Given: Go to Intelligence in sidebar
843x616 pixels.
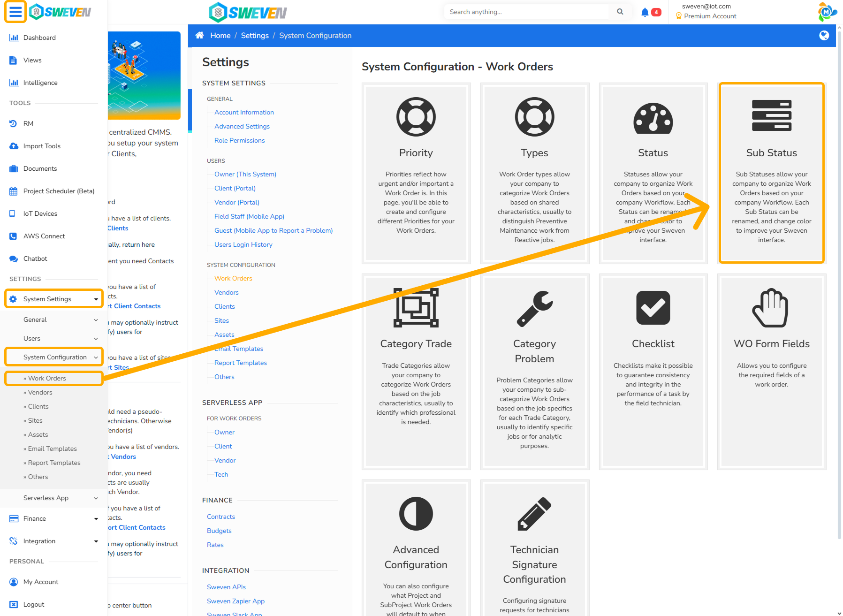Looking at the screenshot, I should coord(40,83).
